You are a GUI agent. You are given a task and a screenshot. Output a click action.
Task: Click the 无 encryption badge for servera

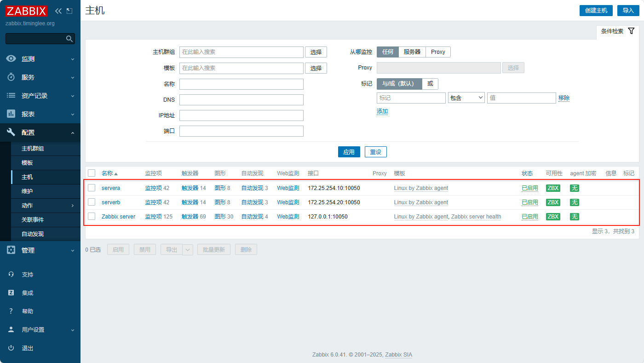pyautogui.click(x=575, y=188)
